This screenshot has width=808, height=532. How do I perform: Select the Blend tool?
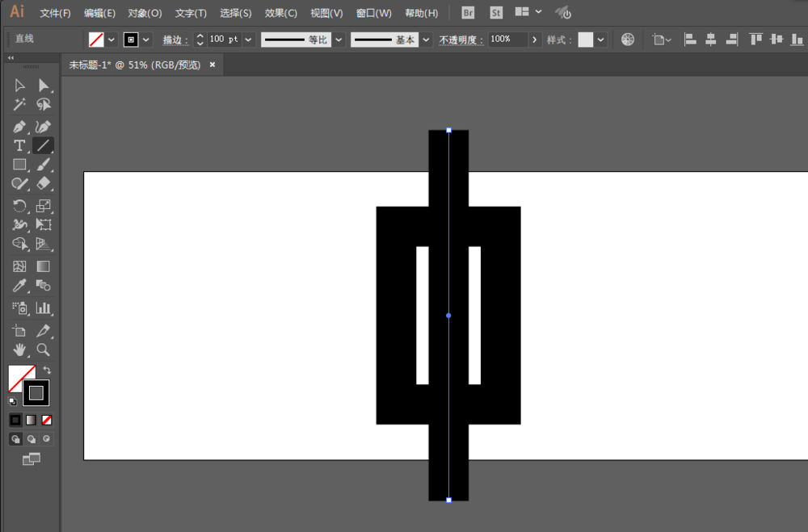click(x=44, y=285)
